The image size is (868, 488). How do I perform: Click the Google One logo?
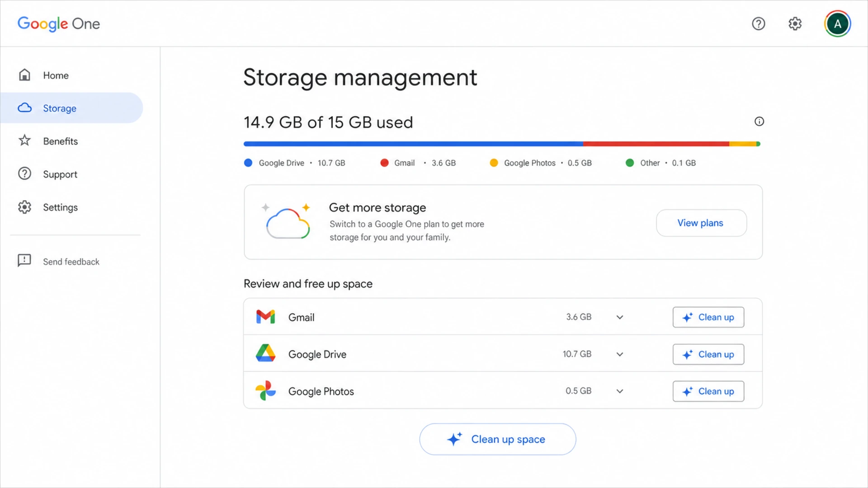click(59, 23)
